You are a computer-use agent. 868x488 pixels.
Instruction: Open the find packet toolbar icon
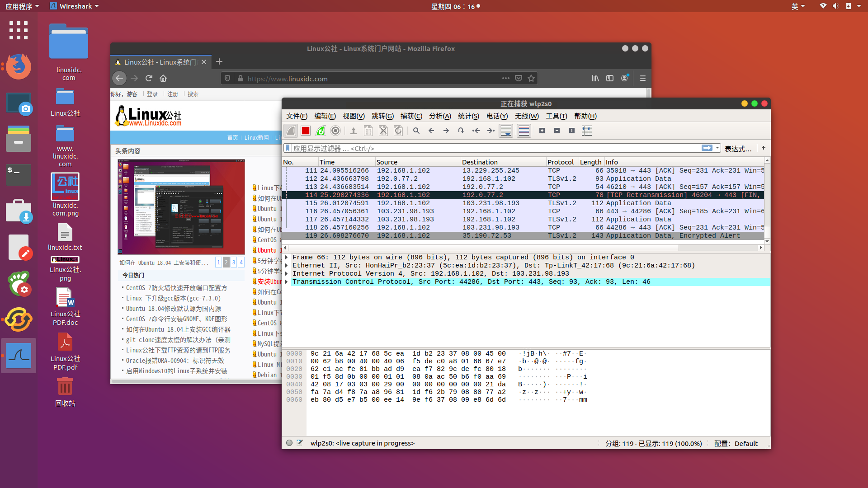pos(416,131)
